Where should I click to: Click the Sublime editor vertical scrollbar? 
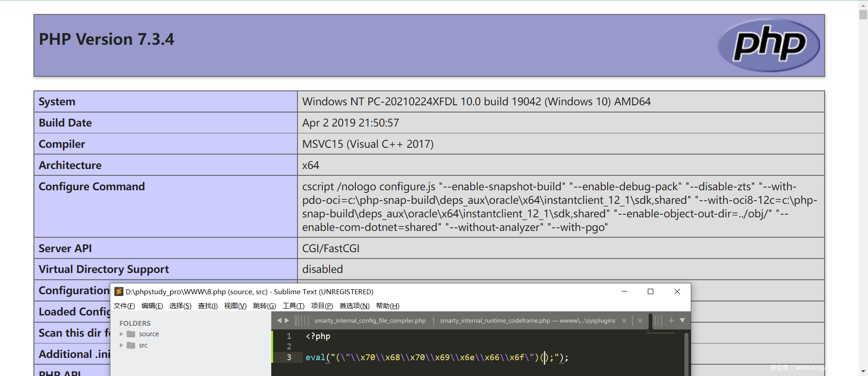pos(686,352)
